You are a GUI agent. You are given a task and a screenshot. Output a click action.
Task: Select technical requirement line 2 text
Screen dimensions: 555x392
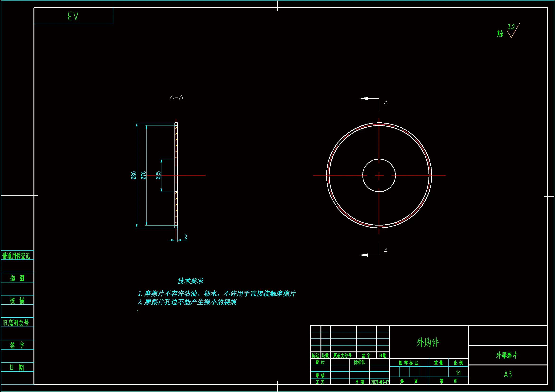click(x=187, y=302)
